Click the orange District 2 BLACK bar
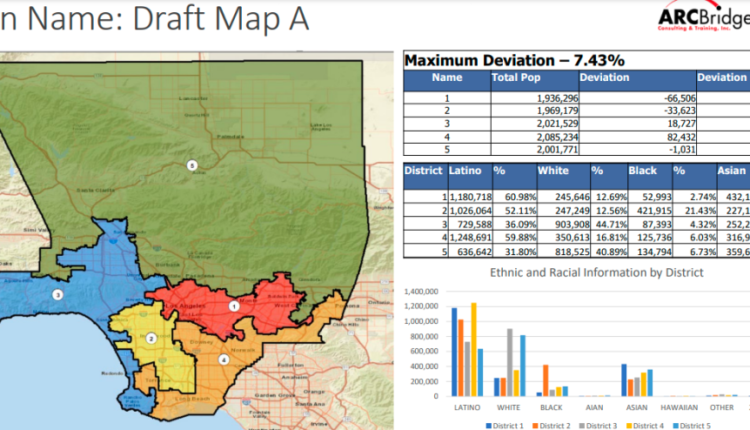750x430 pixels. coord(546,381)
